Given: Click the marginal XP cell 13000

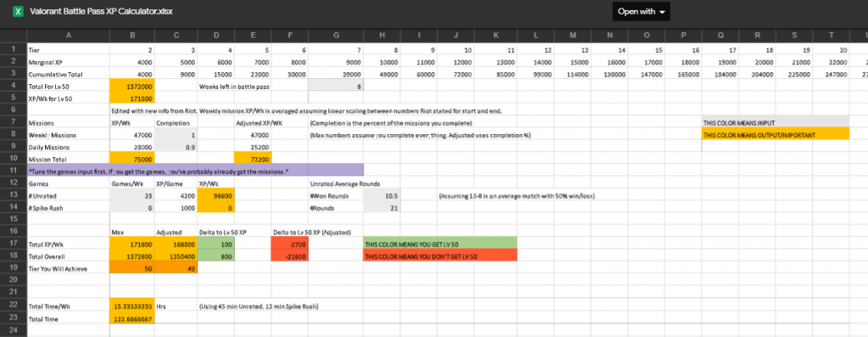Looking at the screenshot, I should click(x=495, y=62).
